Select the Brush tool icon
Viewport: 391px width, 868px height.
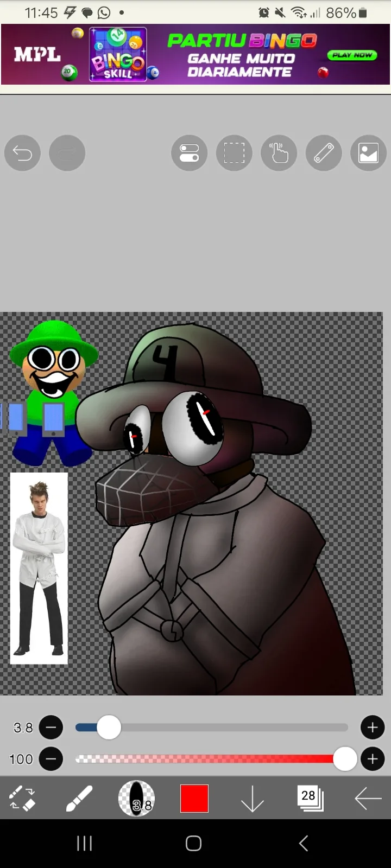coord(79,799)
